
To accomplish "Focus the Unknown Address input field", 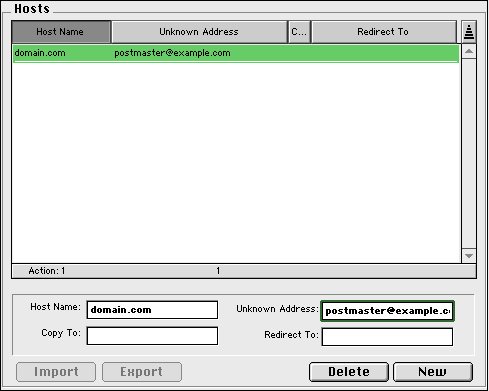I will [387, 311].
